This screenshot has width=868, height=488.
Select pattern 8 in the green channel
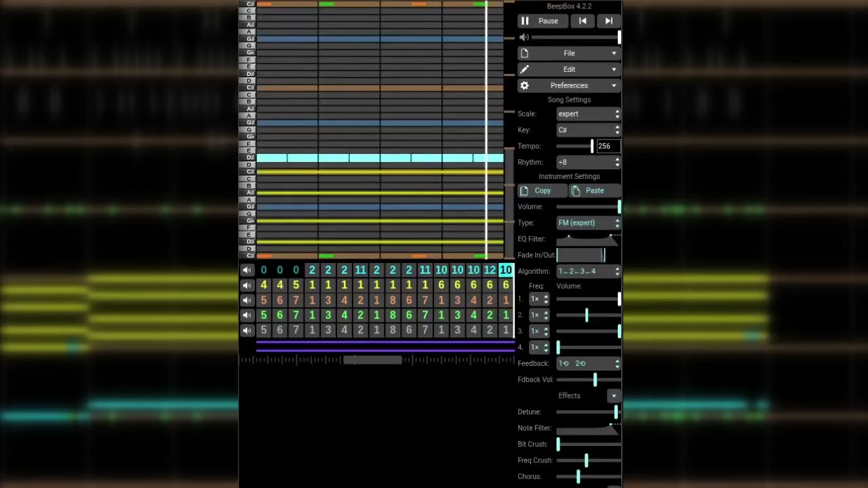coord(393,315)
